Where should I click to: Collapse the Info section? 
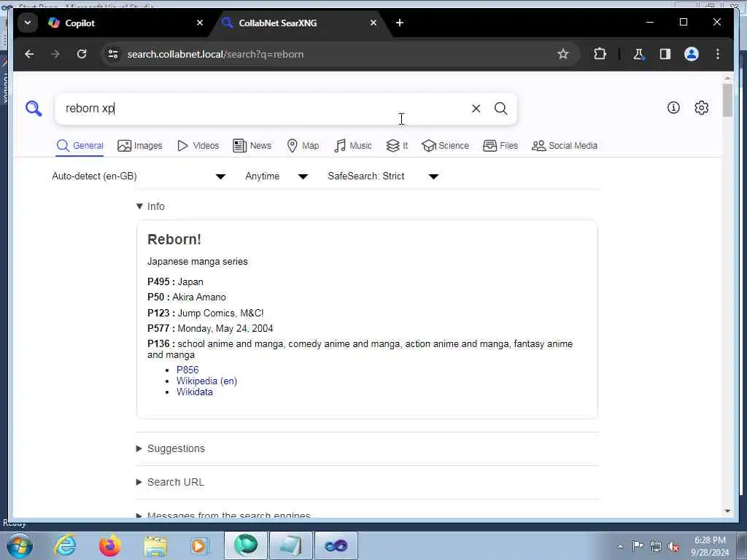click(150, 206)
